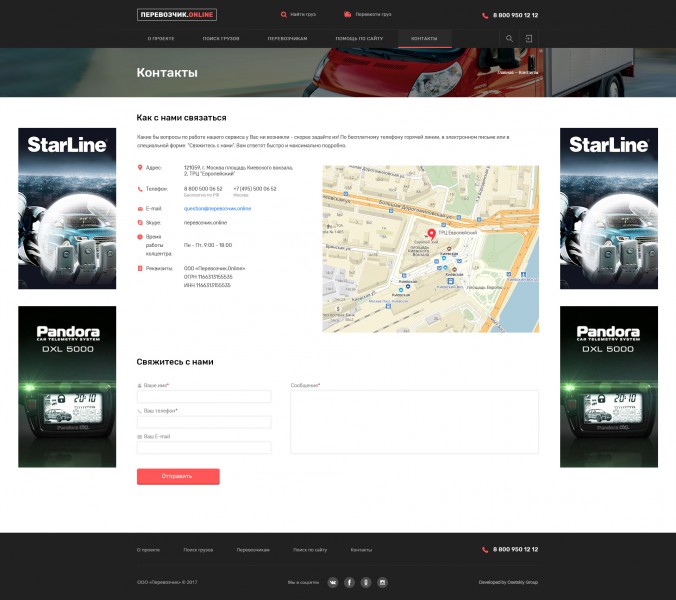The height and width of the screenshot is (600, 676).
Task: Click the E-mail envelope icon in contacts
Action: [140, 209]
